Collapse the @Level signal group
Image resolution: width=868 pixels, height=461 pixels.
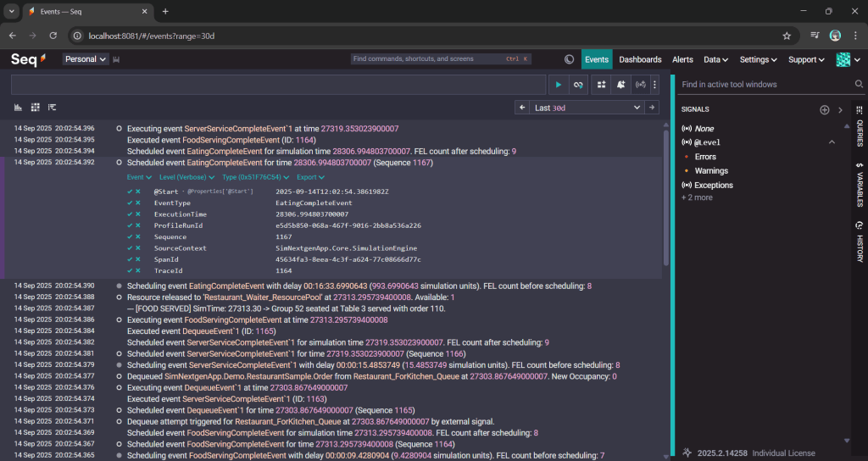[x=832, y=142]
